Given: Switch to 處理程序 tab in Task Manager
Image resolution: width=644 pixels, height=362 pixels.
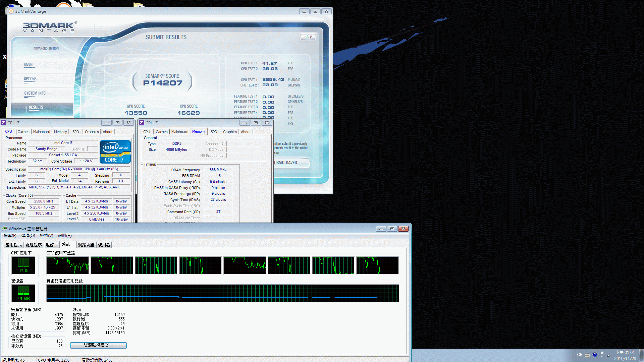Looking at the screenshot, I should point(34,245).
